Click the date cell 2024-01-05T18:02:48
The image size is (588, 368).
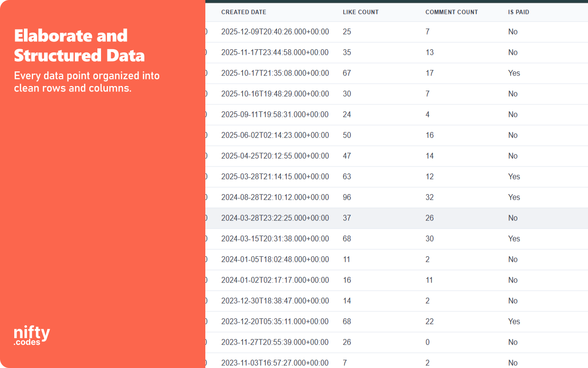click(276, 259)
